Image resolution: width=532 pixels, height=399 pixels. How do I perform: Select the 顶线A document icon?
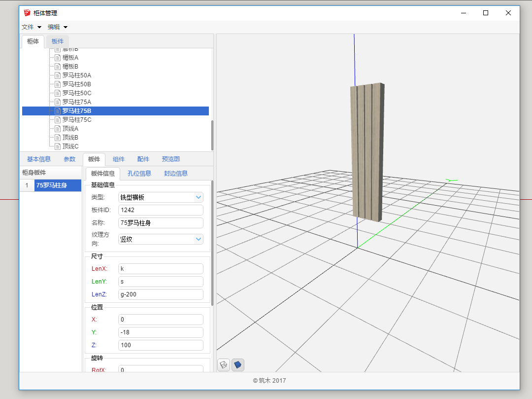coord(58,129)
